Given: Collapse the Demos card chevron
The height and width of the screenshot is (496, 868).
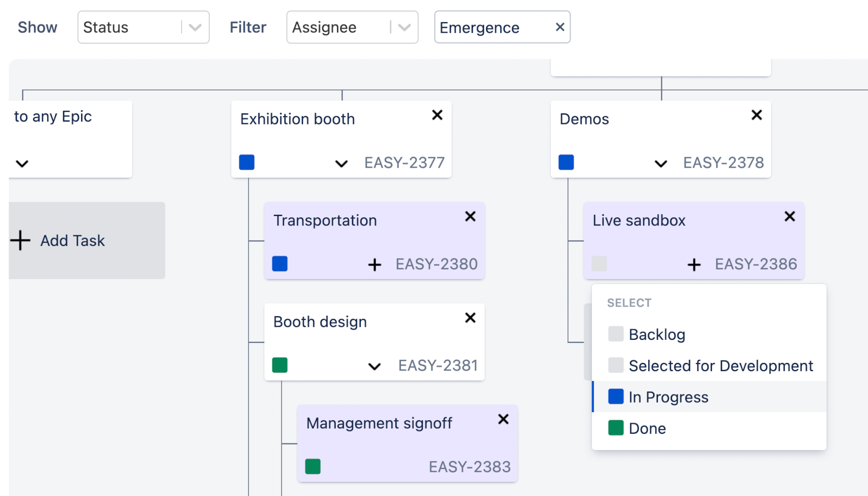Looking at the screenshot, I should tap(661, 164).
